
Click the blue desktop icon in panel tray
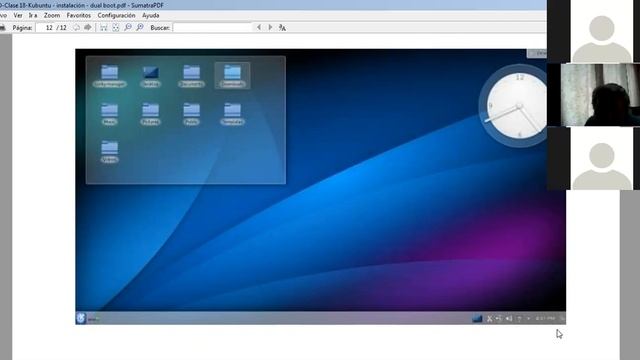pyautogui.click(x=477, y=318)
